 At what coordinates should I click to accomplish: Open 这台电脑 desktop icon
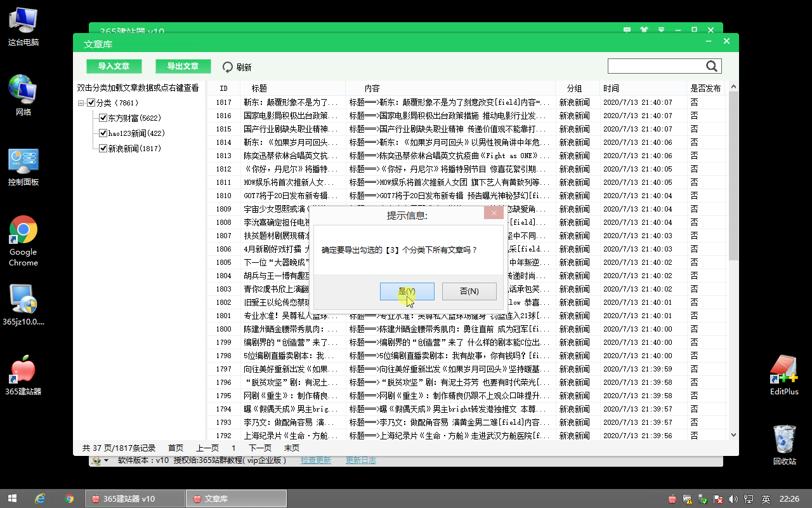coord(23,26)
